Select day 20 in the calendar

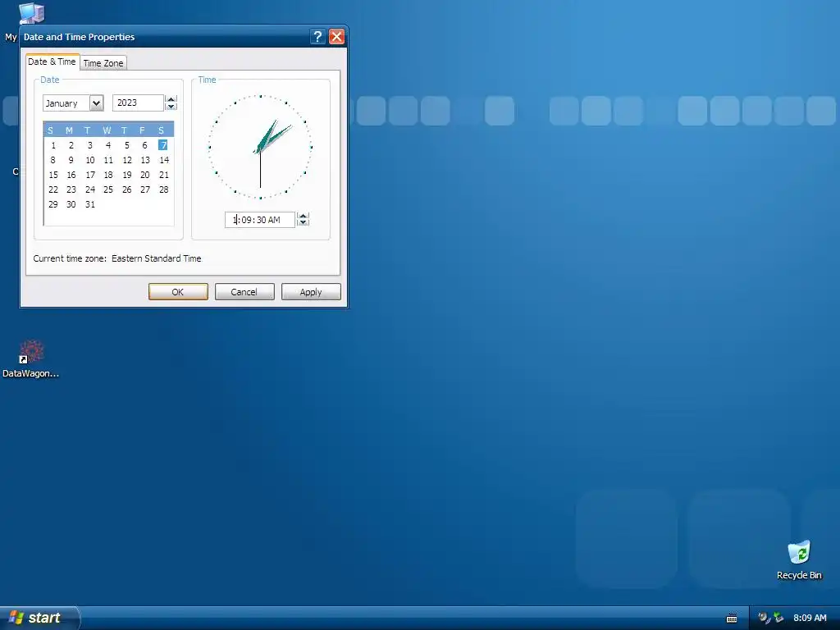[x=145, y=176]
